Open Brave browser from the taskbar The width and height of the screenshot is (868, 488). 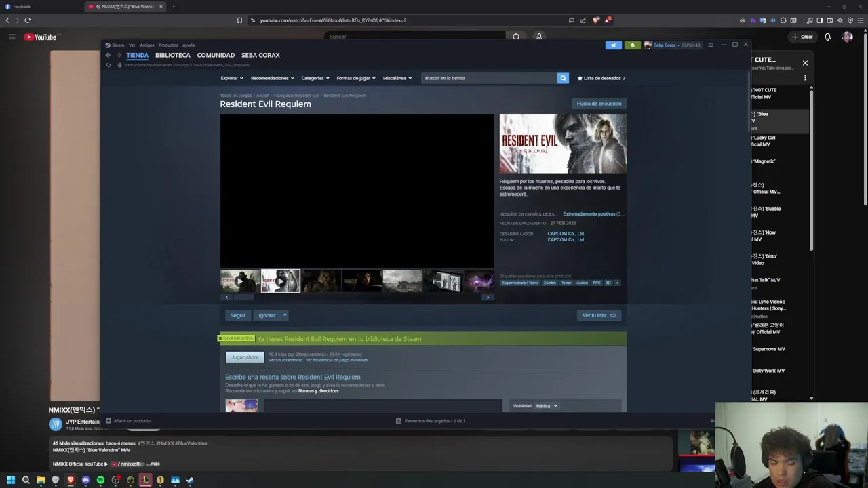71,480
